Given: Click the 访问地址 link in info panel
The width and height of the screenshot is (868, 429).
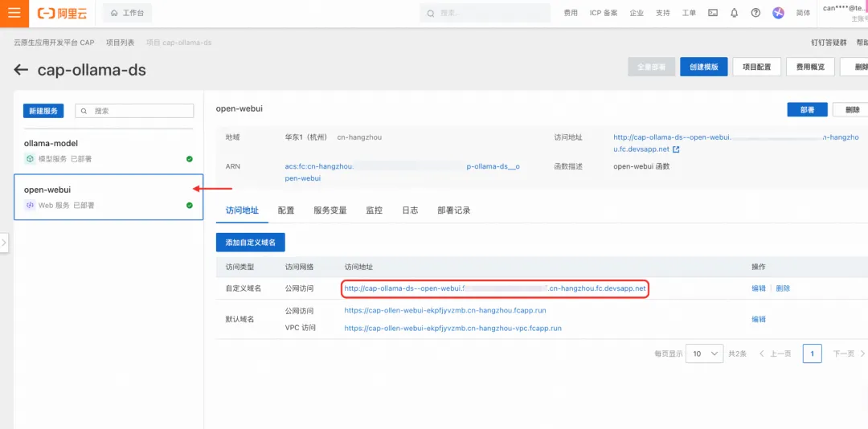Looking at the screenshot, I should (x=735, y=143).
